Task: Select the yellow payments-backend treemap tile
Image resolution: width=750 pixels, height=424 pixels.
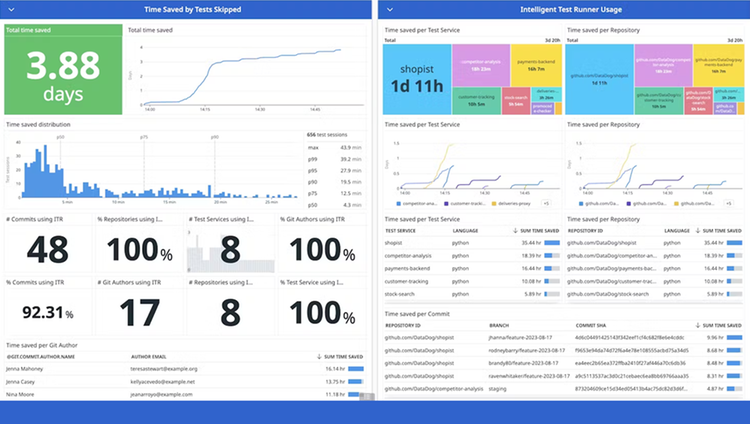Action: pos(536,65)
